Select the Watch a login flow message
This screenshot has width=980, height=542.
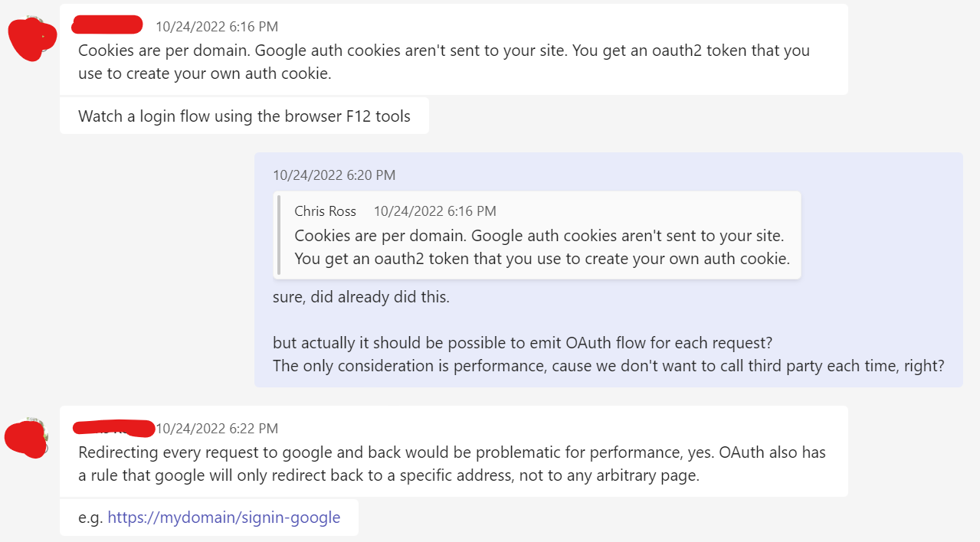click(x=244, y=116)
